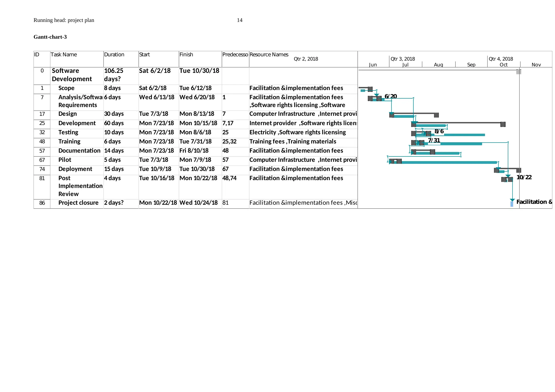
Task: Select the Scope task name
Action: click(x=66, y=88)
